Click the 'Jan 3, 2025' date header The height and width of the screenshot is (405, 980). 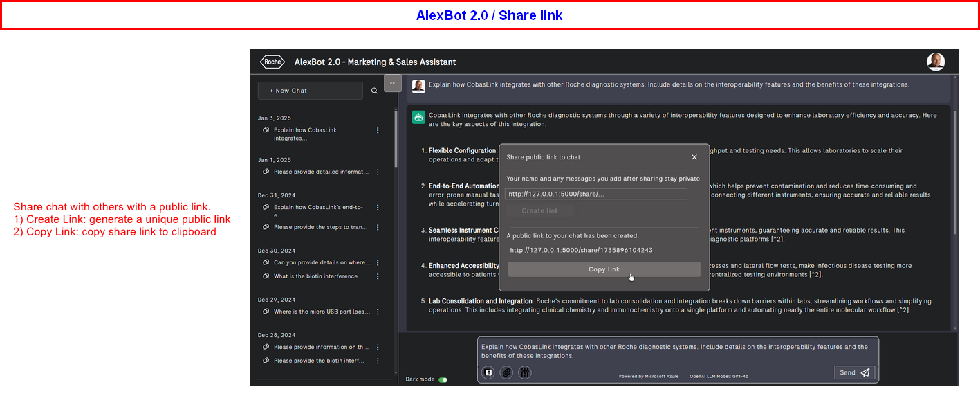click(x=275, y=118)
